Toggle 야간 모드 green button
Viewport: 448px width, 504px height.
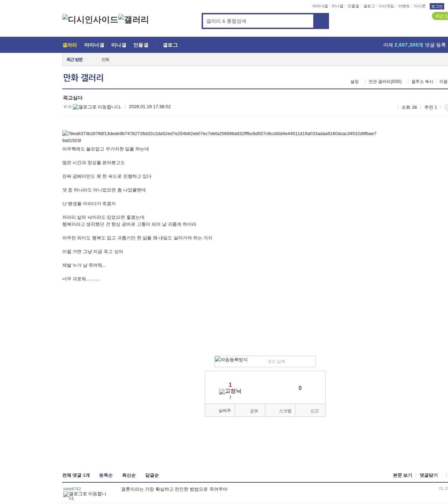click(440, 16)
